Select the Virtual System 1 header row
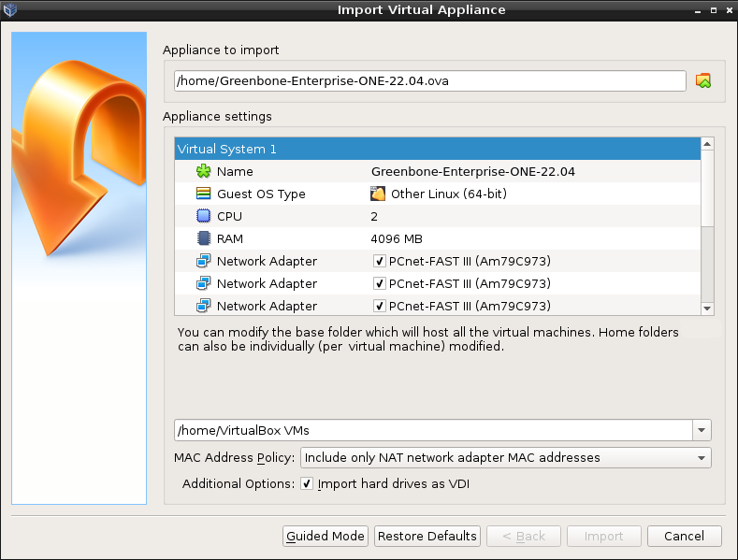 436,150
